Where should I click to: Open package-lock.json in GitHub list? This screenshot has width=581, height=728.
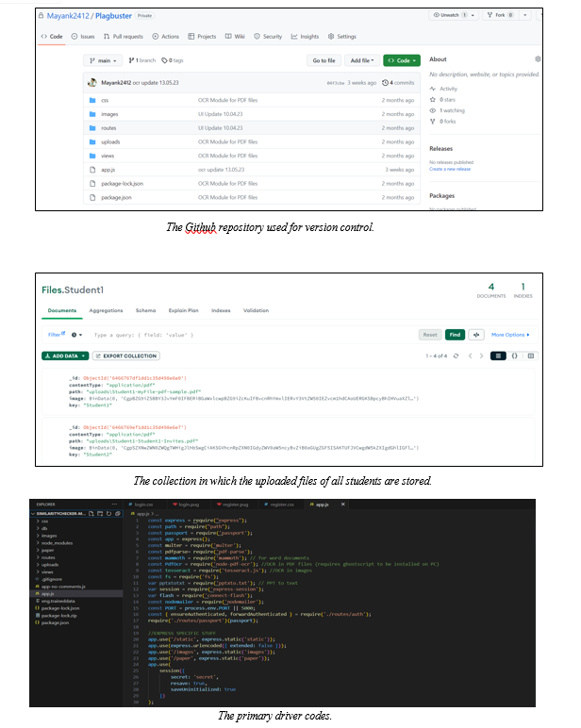click(x=123, y=184)
